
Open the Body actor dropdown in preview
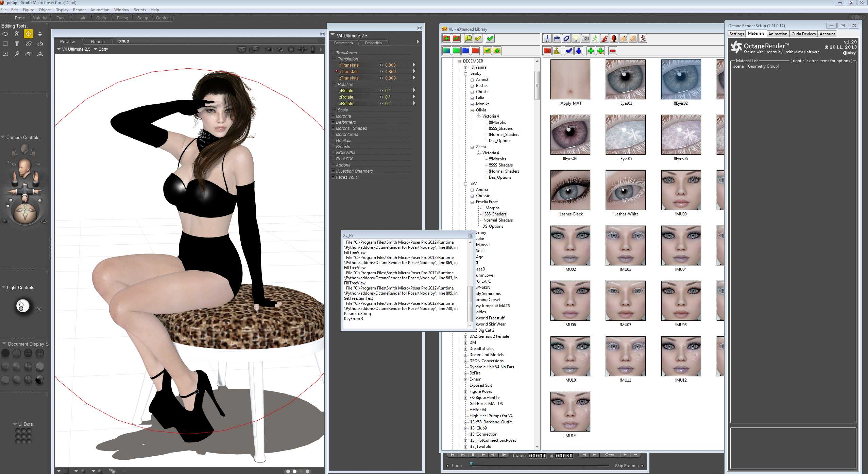click(x=101, y=49)
